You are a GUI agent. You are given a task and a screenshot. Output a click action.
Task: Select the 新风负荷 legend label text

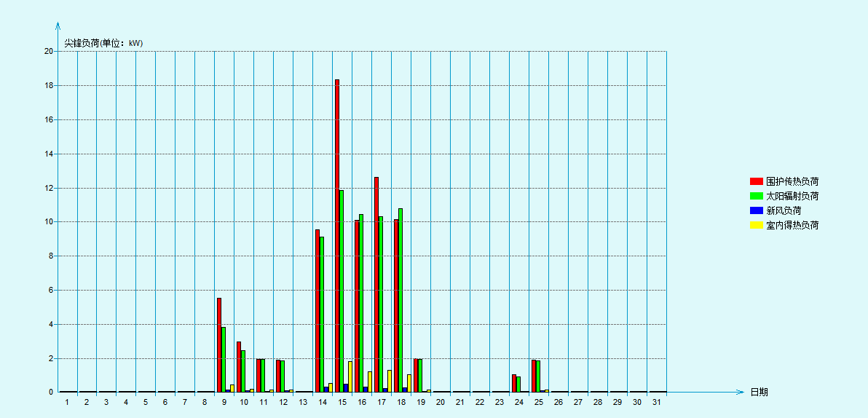tap(784, 210)
